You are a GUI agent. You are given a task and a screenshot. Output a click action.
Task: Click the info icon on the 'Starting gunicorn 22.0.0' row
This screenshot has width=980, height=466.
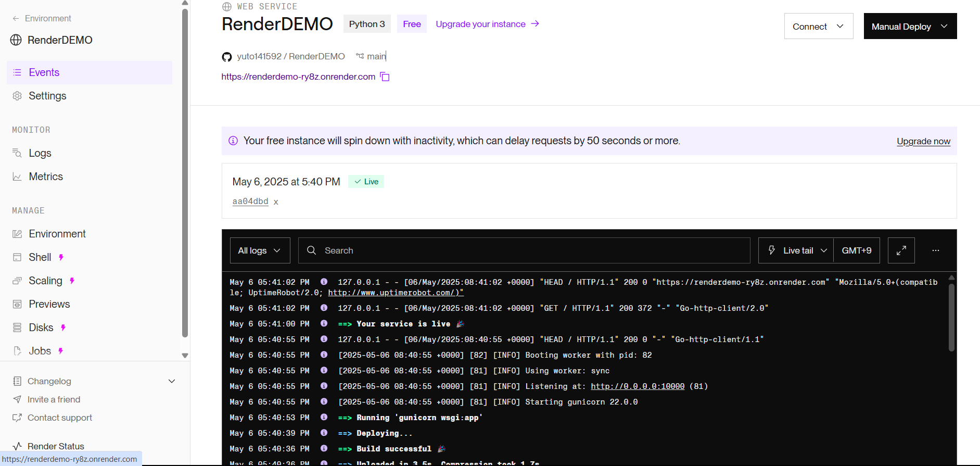click(x=324, y=401)
